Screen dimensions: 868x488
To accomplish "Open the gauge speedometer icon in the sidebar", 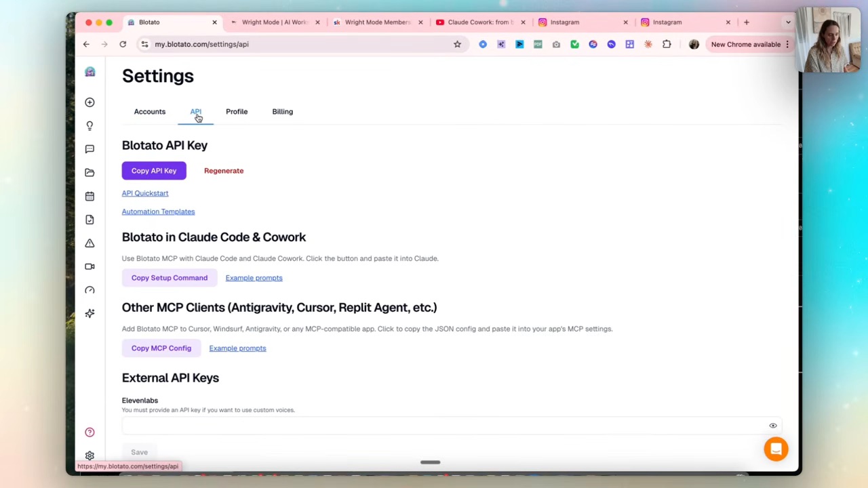I will click(x=90, y=290).
